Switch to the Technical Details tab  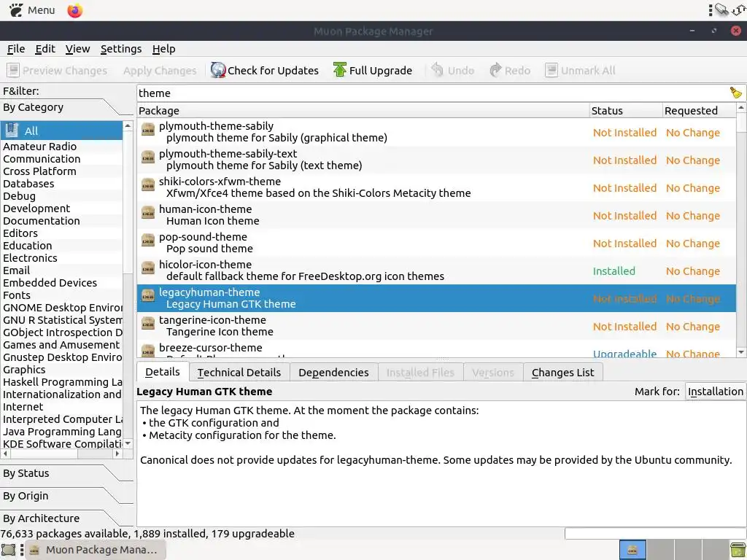239,373
